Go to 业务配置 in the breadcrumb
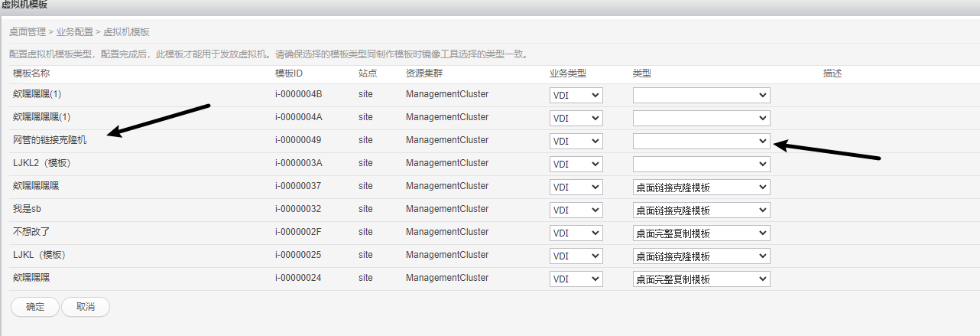 (75, 32)
